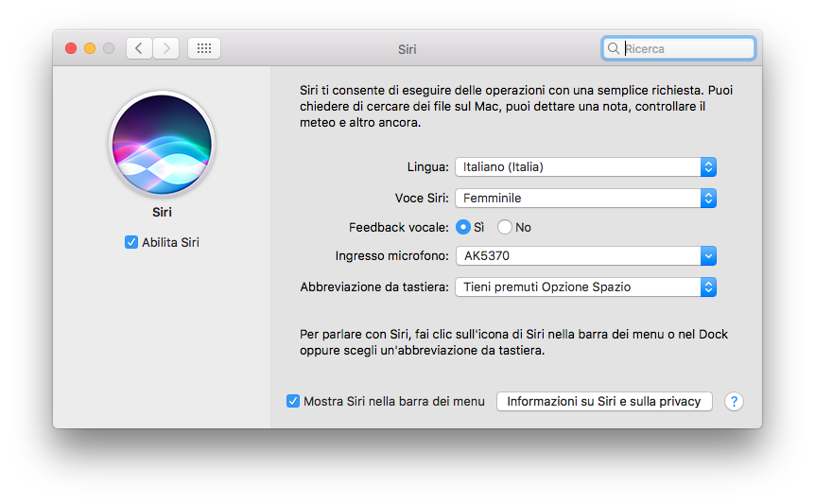
Task: Click the magnifying glass in the search field
Action: point(614,48)
